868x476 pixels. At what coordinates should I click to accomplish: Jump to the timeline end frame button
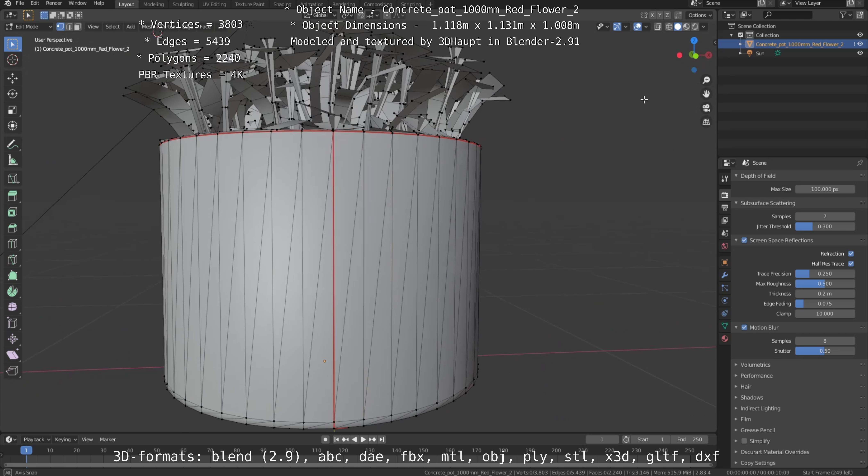point(381,439)
